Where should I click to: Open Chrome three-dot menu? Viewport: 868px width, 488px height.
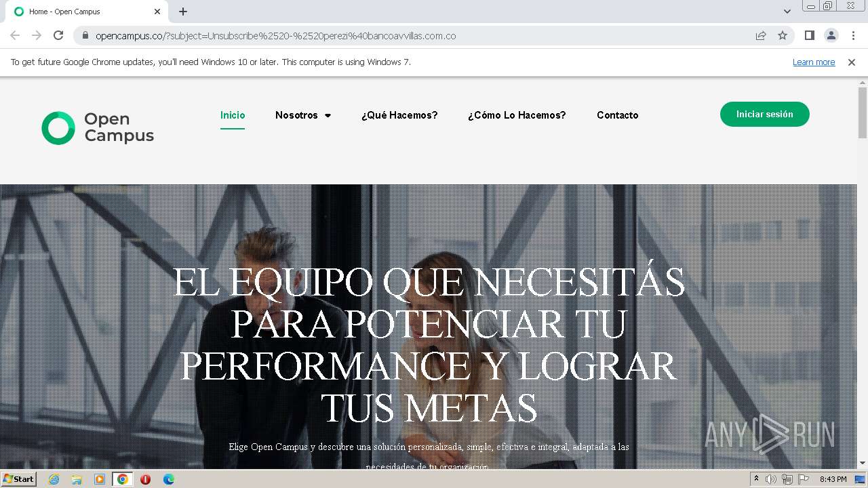853,35
